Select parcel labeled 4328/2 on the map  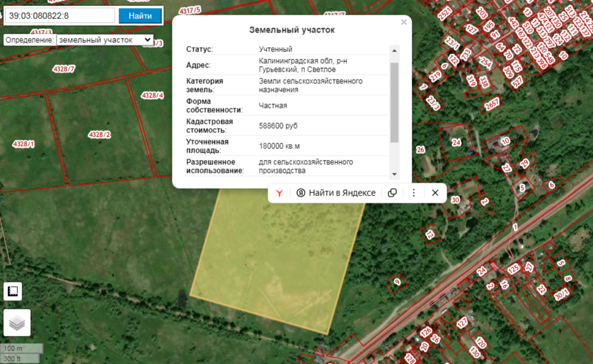click(x=99, y=134)
